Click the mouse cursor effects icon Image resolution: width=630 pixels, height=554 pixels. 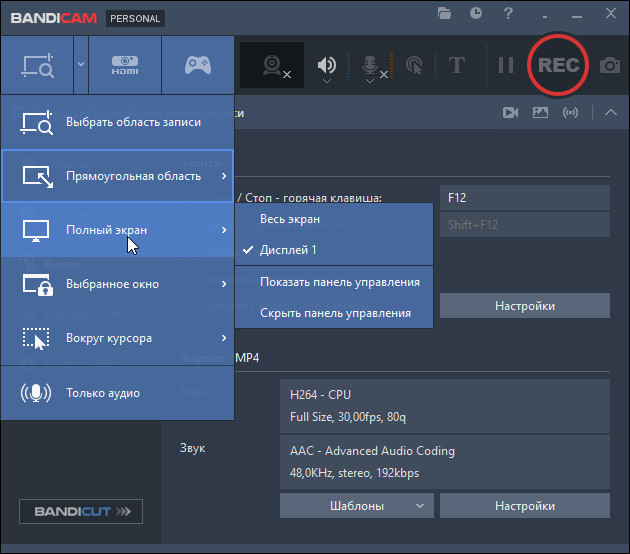414,65
